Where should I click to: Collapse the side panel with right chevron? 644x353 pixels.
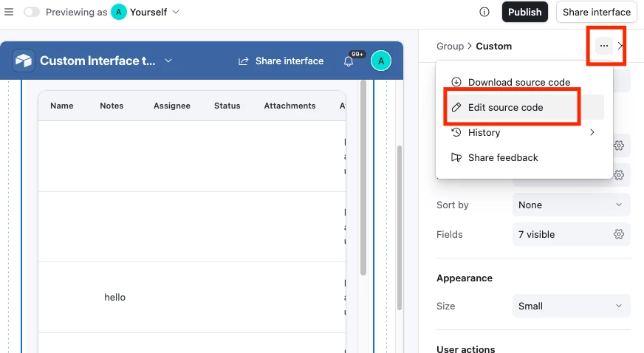pyautogui.click(x=620, y=46)
